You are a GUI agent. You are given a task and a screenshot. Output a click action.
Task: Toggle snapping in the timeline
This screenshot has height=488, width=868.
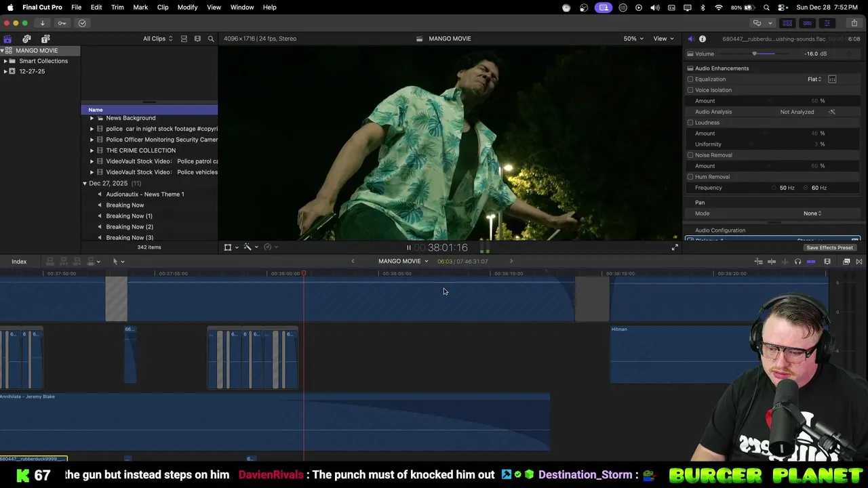pos(811,262)
